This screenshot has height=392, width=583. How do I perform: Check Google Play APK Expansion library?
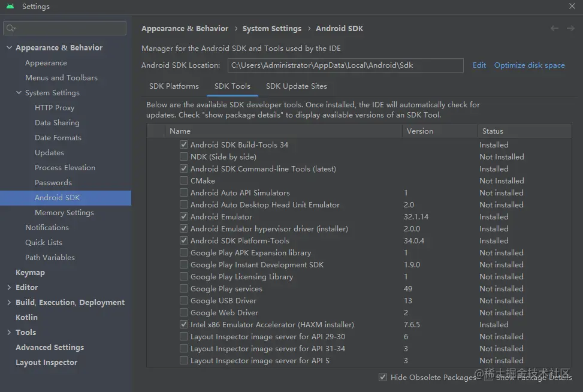184,252
